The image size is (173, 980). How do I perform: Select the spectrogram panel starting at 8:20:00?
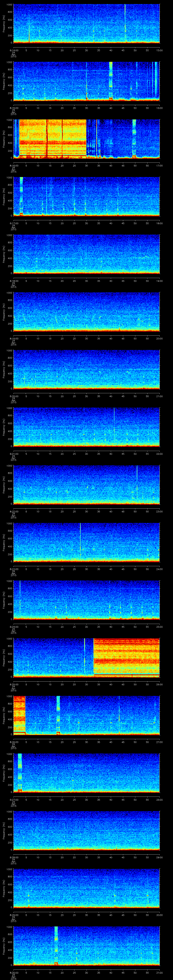pyautogui.click(x=86, y=369)
